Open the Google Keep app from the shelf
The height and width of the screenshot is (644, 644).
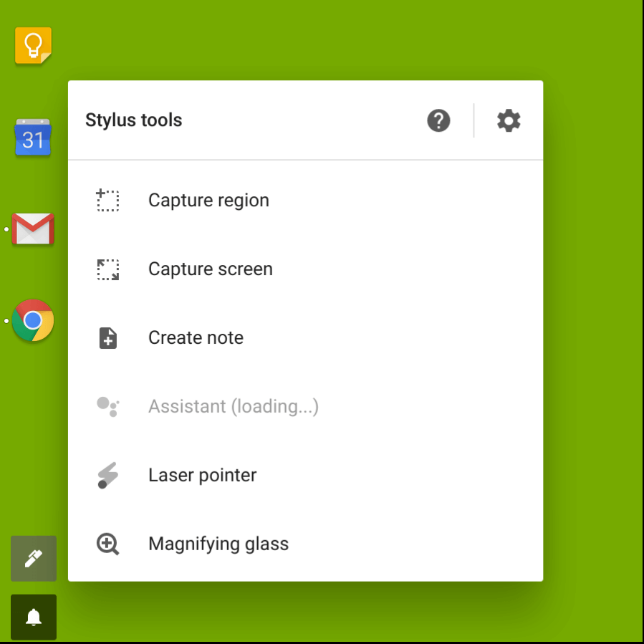(x=33, y=46)
